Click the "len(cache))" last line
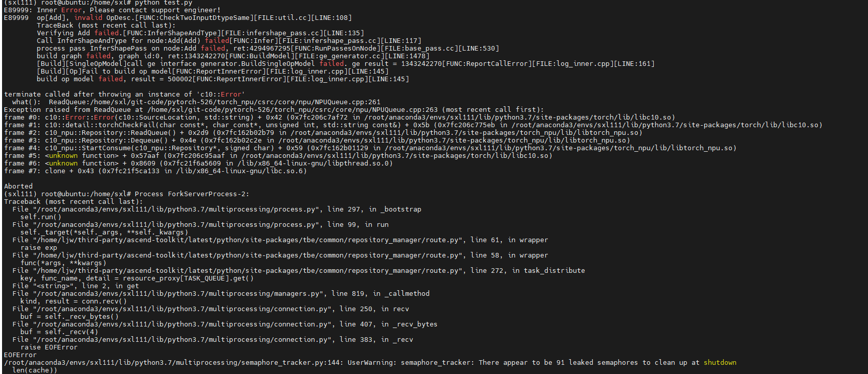The width and height of the screenshot is (868, 374). tap(35, 370)
